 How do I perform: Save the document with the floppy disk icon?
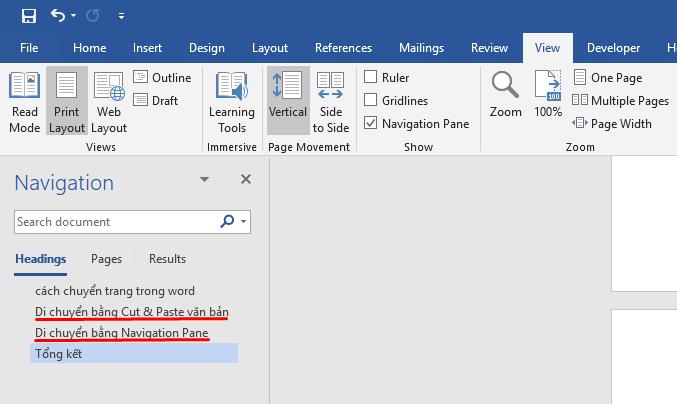pyautogui.click(x=28, y=16)
